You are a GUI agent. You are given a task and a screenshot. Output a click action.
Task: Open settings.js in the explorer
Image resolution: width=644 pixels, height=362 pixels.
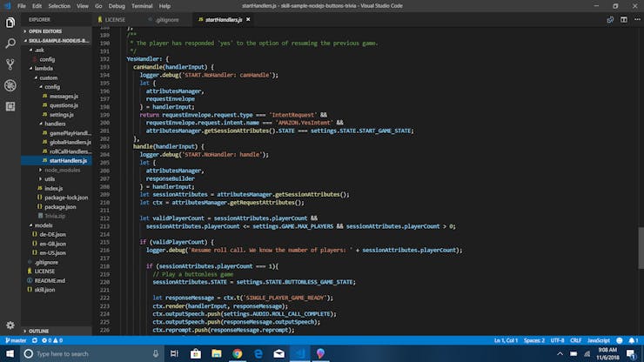pyautogui.click(x=62, y=115)
